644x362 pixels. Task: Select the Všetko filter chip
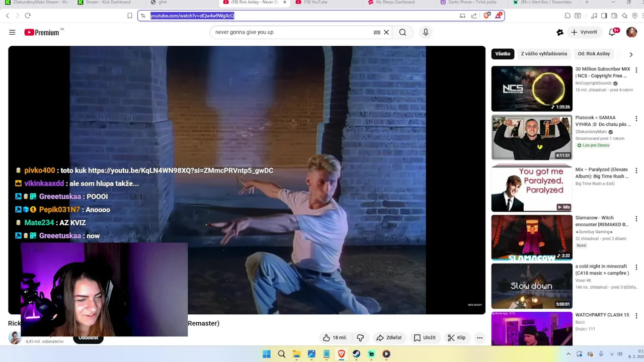(503, 54)
